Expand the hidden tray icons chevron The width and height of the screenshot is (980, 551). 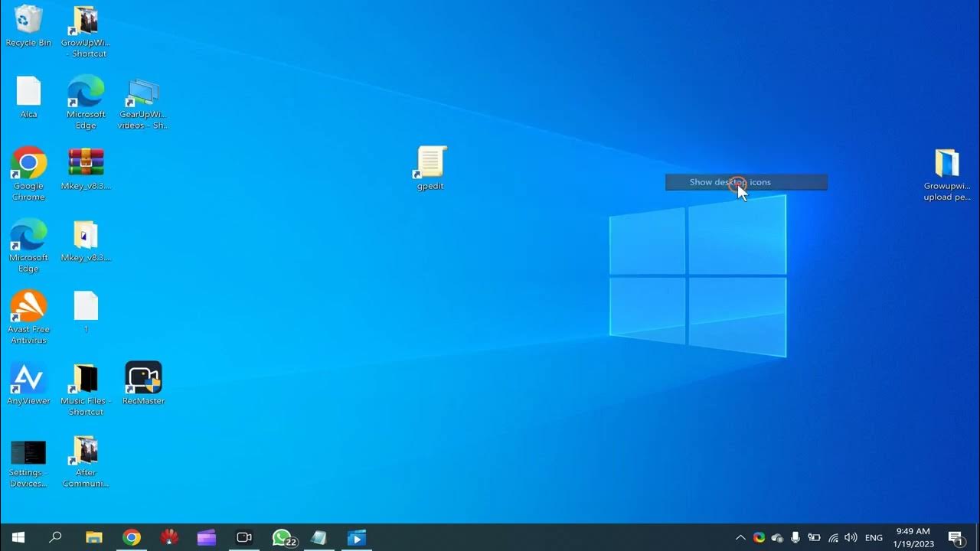(x=740, y=537)
